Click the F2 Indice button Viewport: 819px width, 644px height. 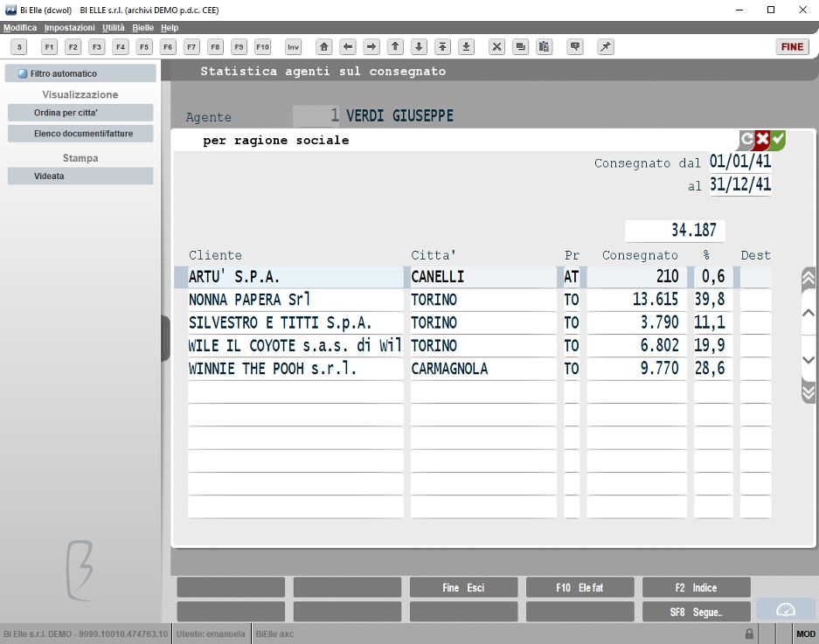coord(697,587)
